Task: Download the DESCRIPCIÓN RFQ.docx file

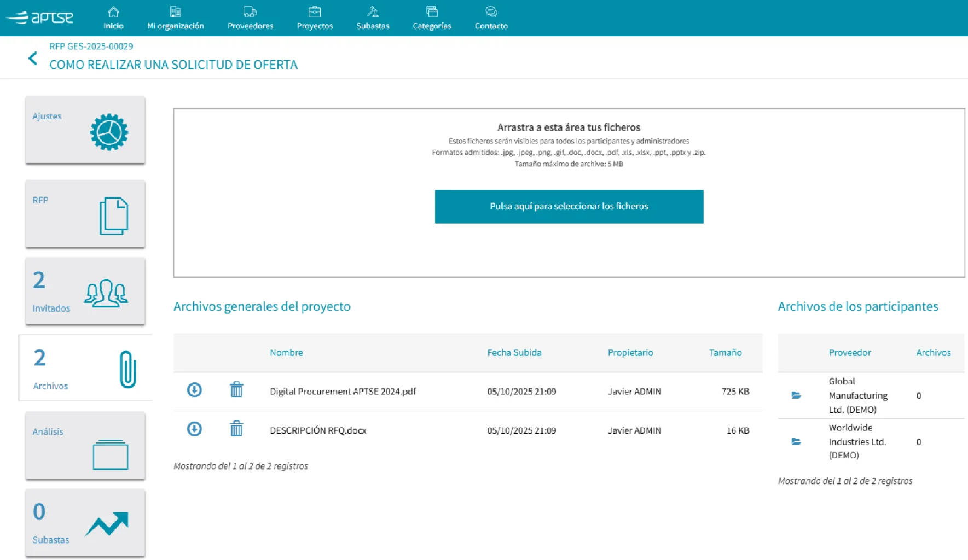Action: [x=194, y=429]
